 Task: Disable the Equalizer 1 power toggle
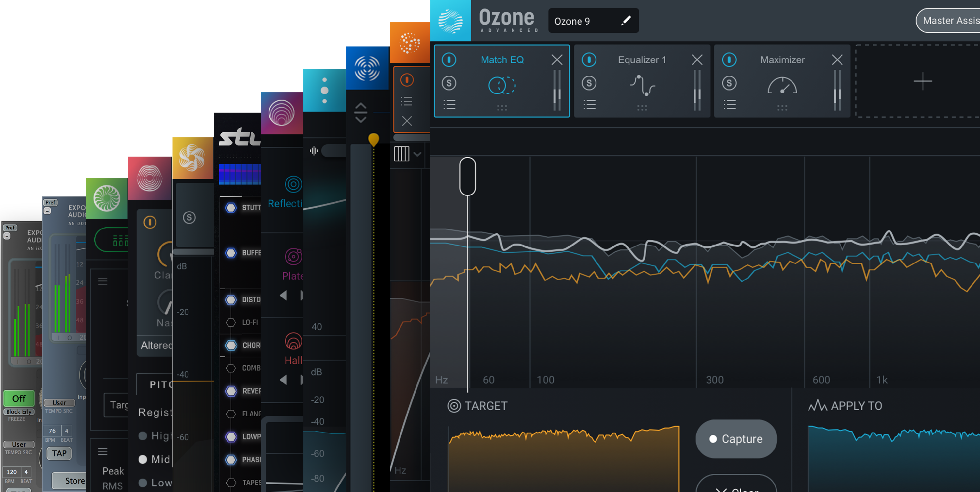click(x=589, y=60)
